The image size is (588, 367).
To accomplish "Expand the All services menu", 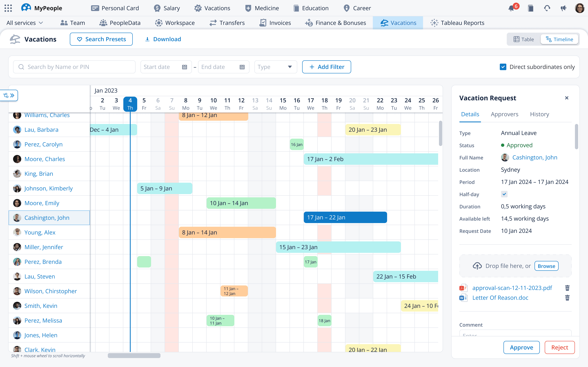I will pyautogui.click(x=25, y=23).
